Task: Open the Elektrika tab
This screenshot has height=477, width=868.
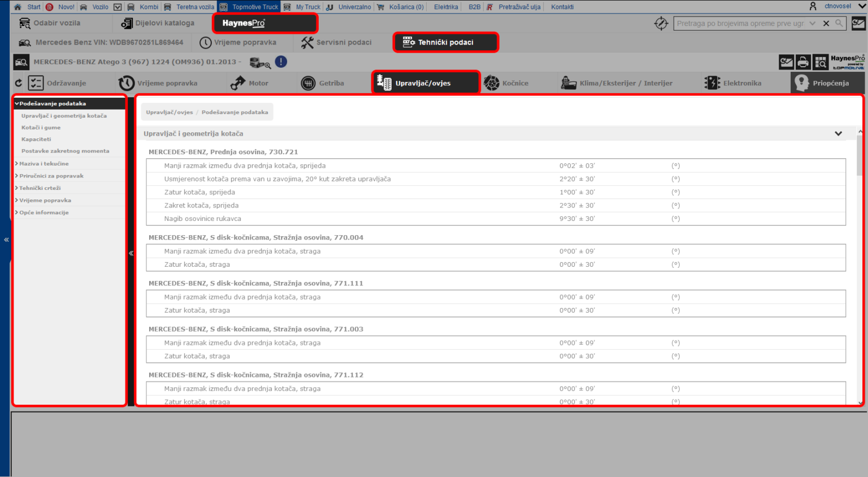Action: point(446,7)
